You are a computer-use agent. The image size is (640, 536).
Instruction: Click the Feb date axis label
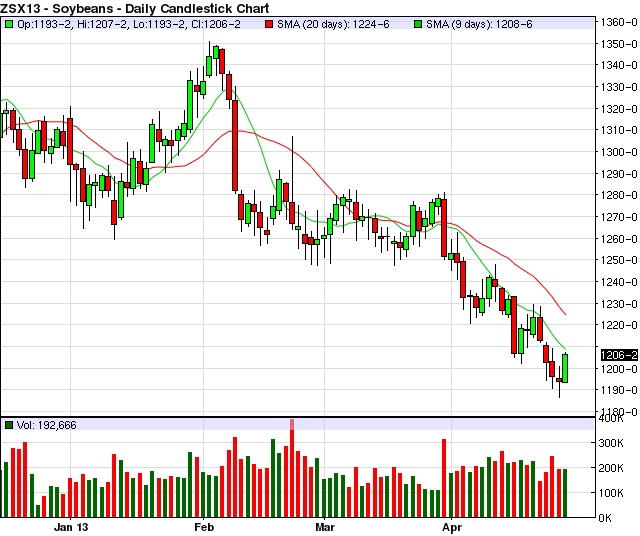pos(204,527)
